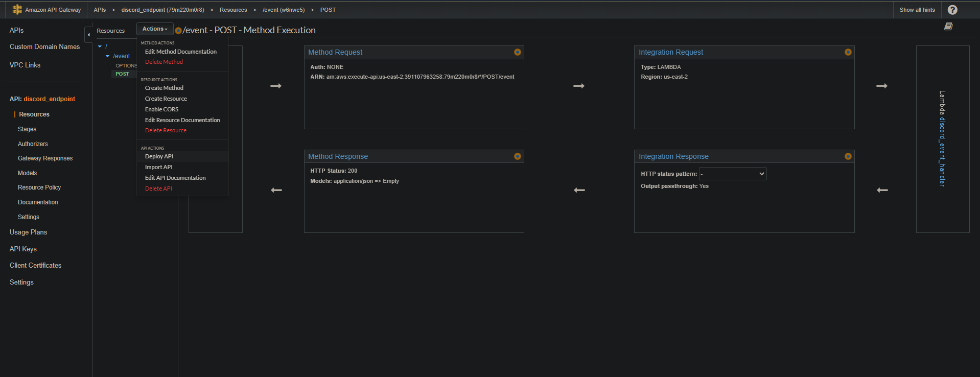This screenshot has width=980, height=377.
Task: Choose Delete Method in Actions menu
Action: [164, 62]
